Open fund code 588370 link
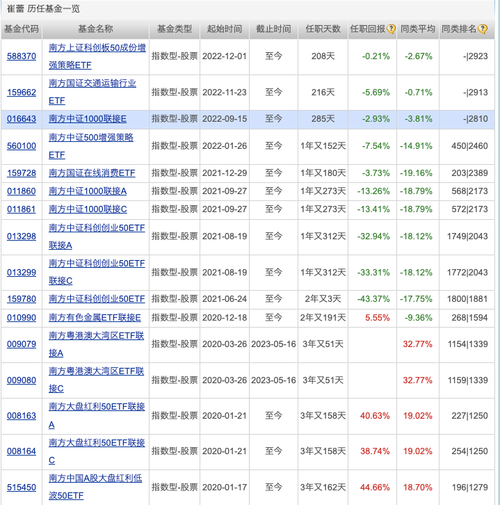 tap(22, 56)
